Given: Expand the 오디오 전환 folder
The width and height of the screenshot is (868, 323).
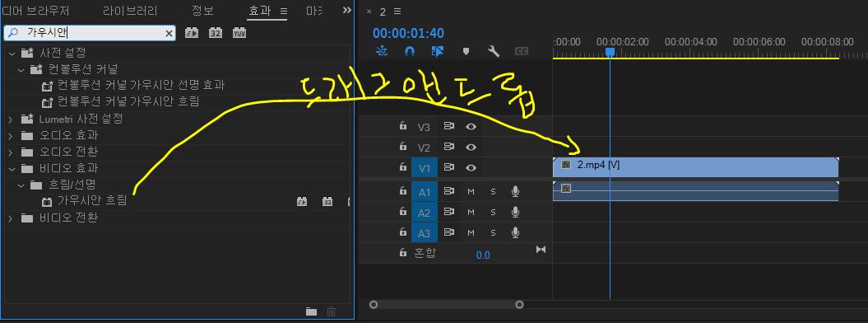Looking at the screenshot, I should pyautogui.click(x=11, y=152).
